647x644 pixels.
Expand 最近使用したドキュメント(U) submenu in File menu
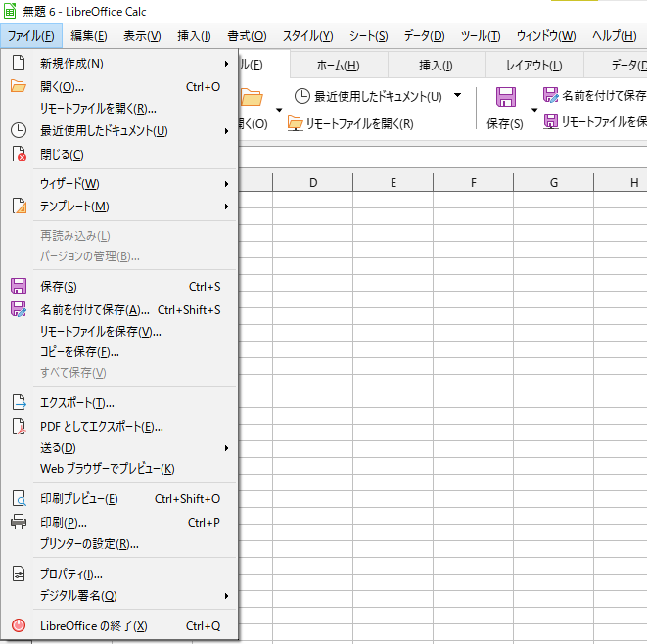pos(226,131)
